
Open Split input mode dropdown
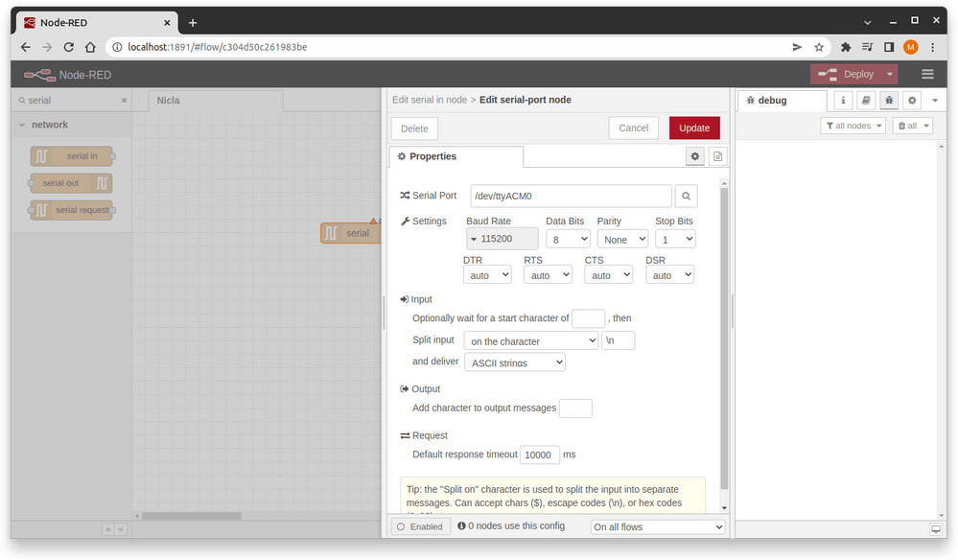pyautogui.click(x=531, y=340)
